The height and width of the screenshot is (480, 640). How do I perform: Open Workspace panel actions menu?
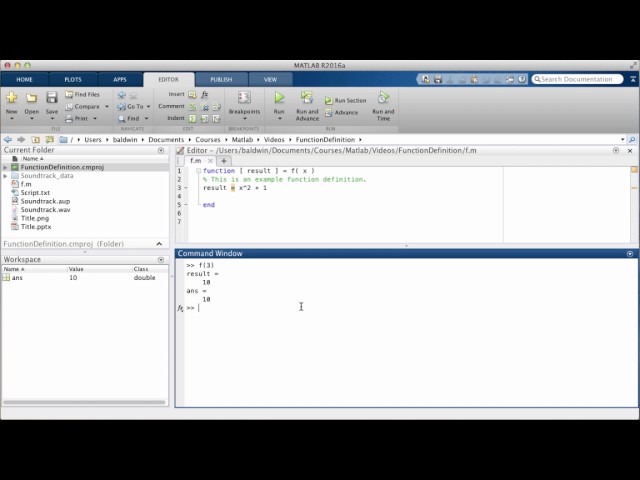[x=161, y=260]
